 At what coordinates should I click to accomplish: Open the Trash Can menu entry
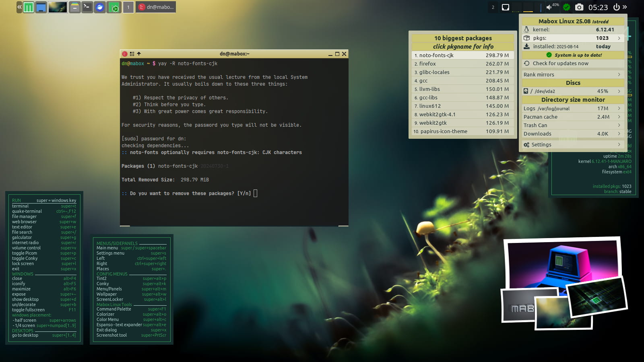535,125
